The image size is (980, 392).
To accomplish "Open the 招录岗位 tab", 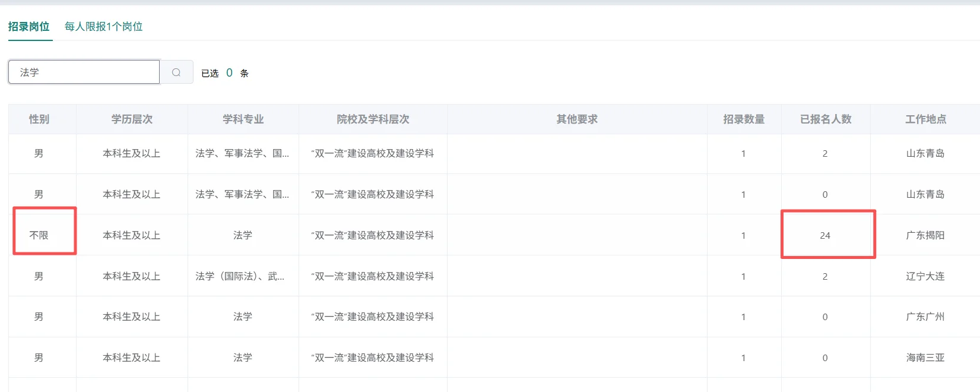I will pyautogui.click(x=29, y=27).
